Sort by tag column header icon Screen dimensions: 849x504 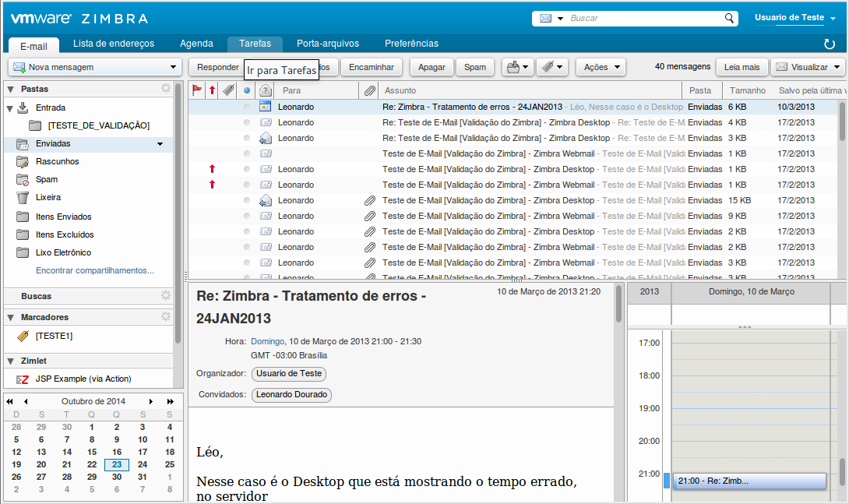[x=228, y=90]
